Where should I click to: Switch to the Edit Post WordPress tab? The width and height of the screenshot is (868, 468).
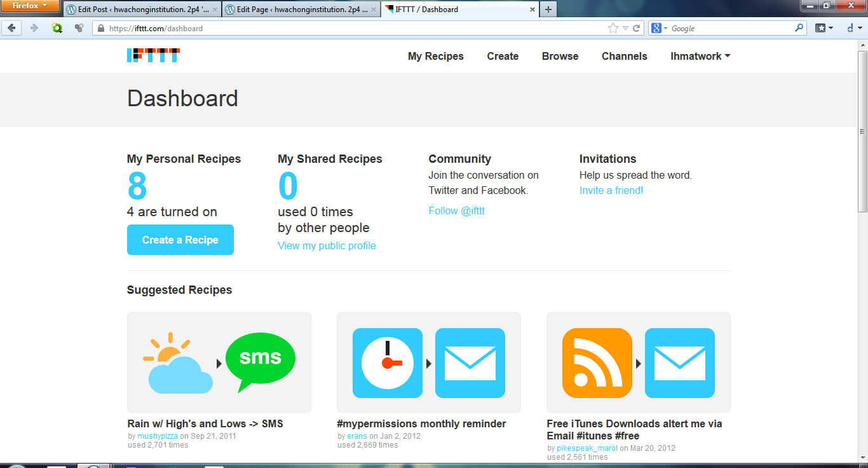pyautogui.click(x=142, y=10)
